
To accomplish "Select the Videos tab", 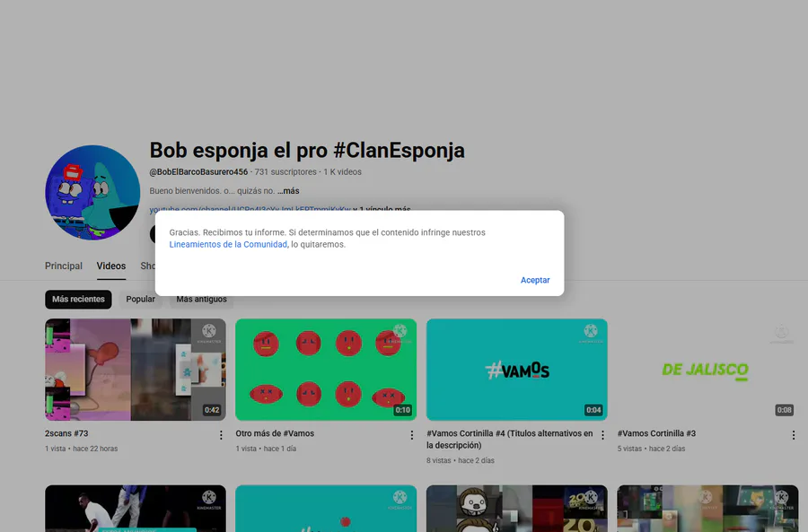I will [111, 266].
